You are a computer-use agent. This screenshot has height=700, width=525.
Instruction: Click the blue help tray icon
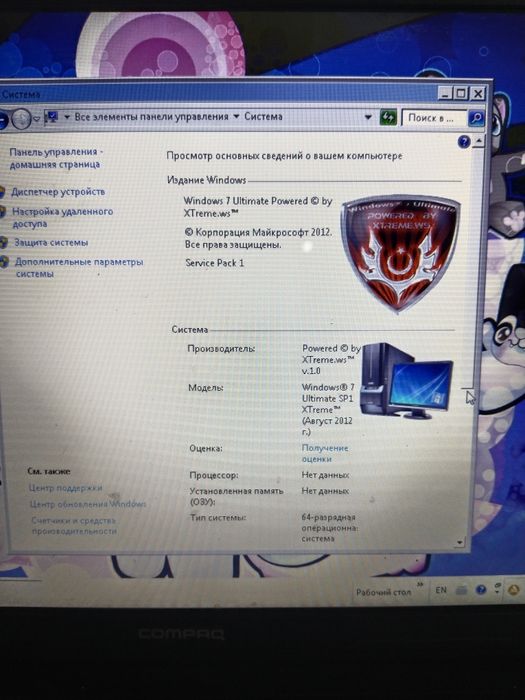[x=481, y=590]
